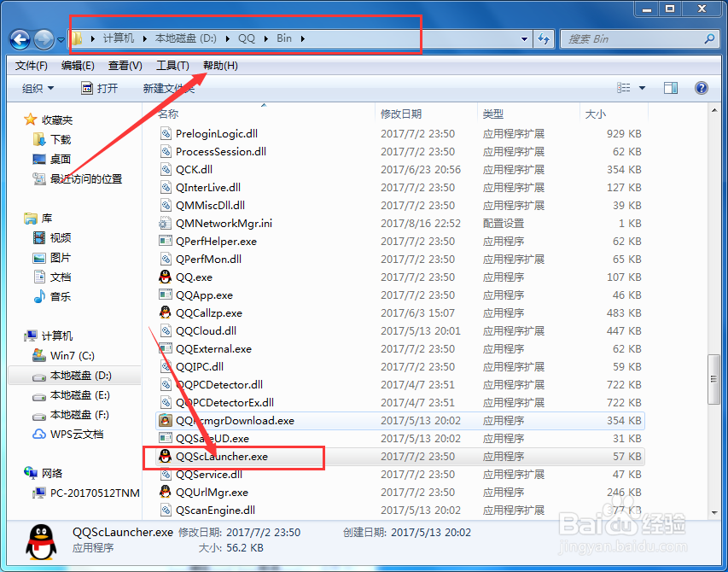
Task: Open the Win7 (C:) drive
Action: coord(73,356)
